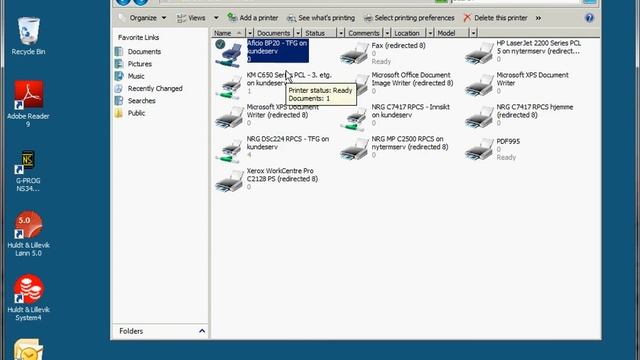The height and width of the screenshot is (360, 640).
Task: Select HP LaserJet 2200 Series PCL printer icon
Action: click(x=479, y=53)
